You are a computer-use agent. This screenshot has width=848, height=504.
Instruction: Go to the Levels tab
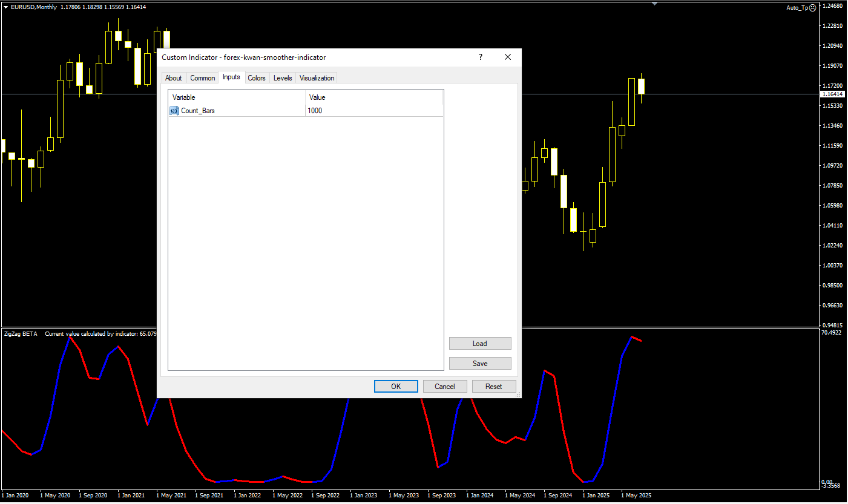283,78
